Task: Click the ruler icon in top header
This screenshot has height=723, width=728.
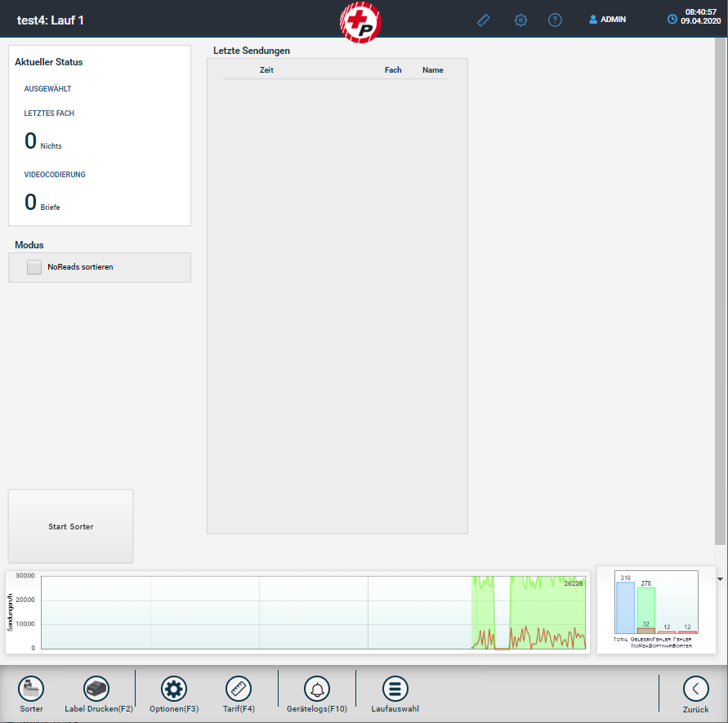Action: (484, 20)
